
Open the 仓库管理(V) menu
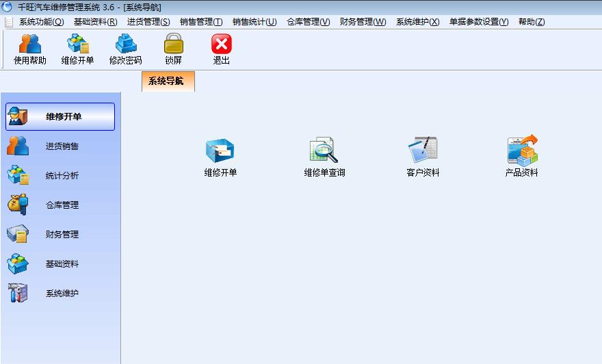coord(308,22)
